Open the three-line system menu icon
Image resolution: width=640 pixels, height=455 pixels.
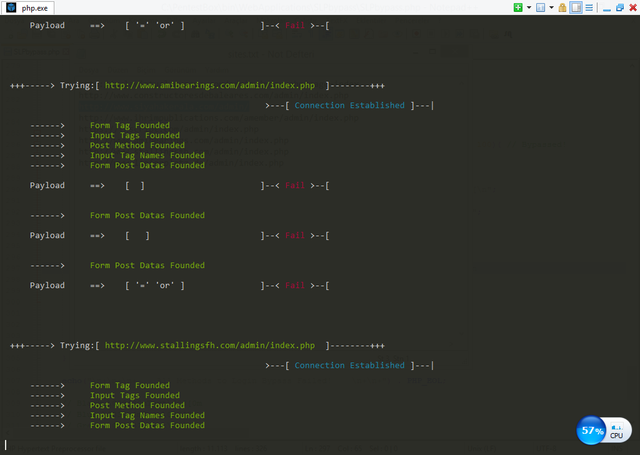pos(589,7)
